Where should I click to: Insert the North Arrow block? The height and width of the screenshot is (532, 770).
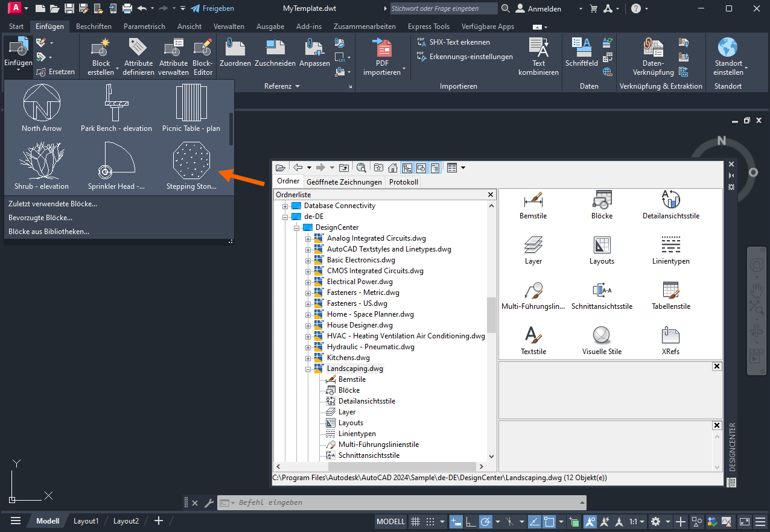tap(42, 107)
